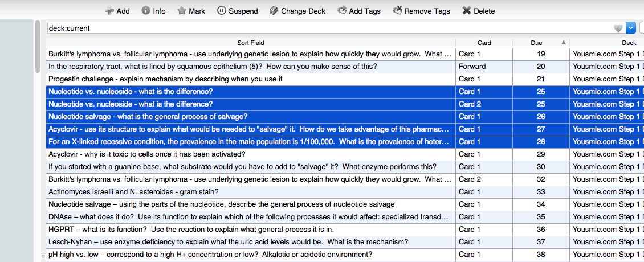Mark selected cards with star icon
The image size is (644, 262).
click(182, 11)
